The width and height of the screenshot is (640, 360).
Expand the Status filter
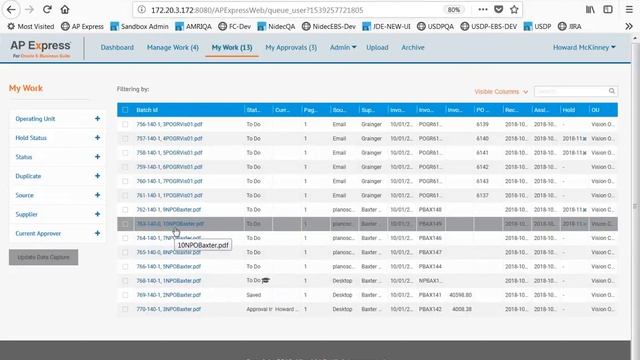[97, 157]
